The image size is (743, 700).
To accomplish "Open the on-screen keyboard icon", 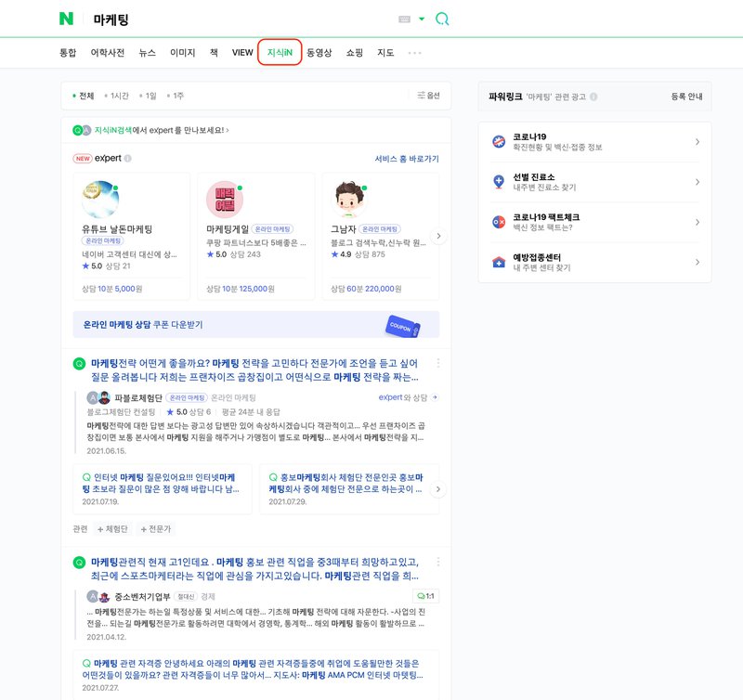I will pyautogui.click(x=404, y=19).
